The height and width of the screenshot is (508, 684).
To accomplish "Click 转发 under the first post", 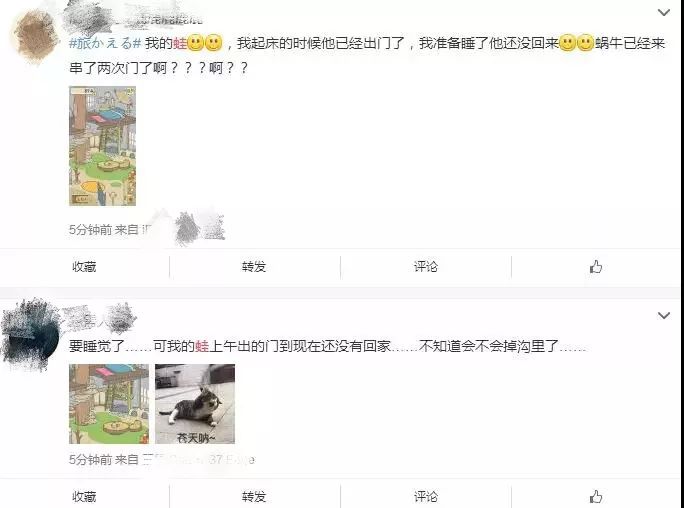I will [254, 266].
